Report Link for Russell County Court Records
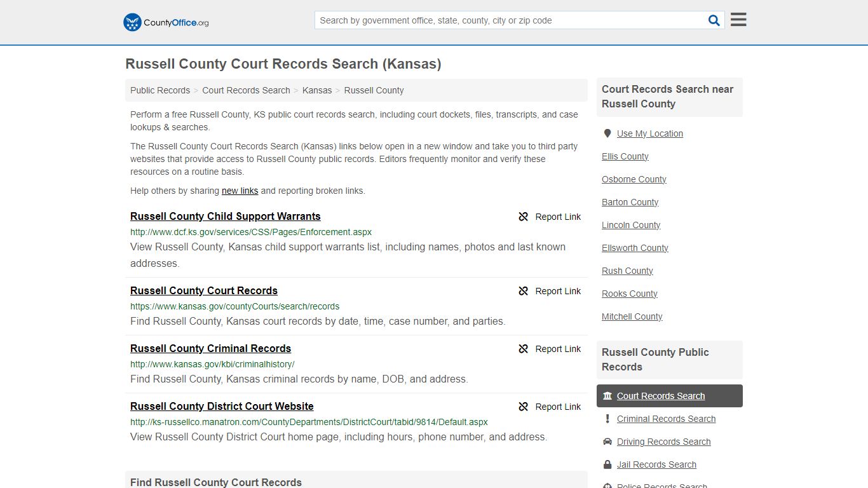868x488 pixels. (x=550, y=291)
